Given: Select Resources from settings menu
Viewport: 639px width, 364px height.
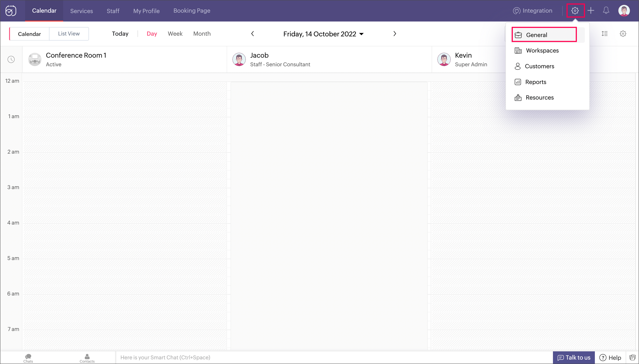Looking at the screenshot, I should pos(534,98).
